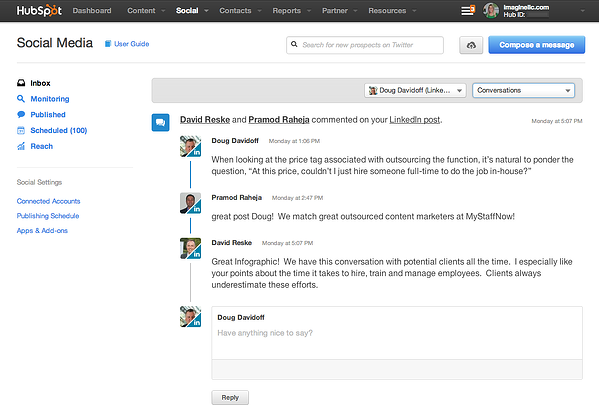The width and height of the screenshot is (599, 405).
Task: Open the notifications menu icon in the top bar
Action: tap(468, 10)
